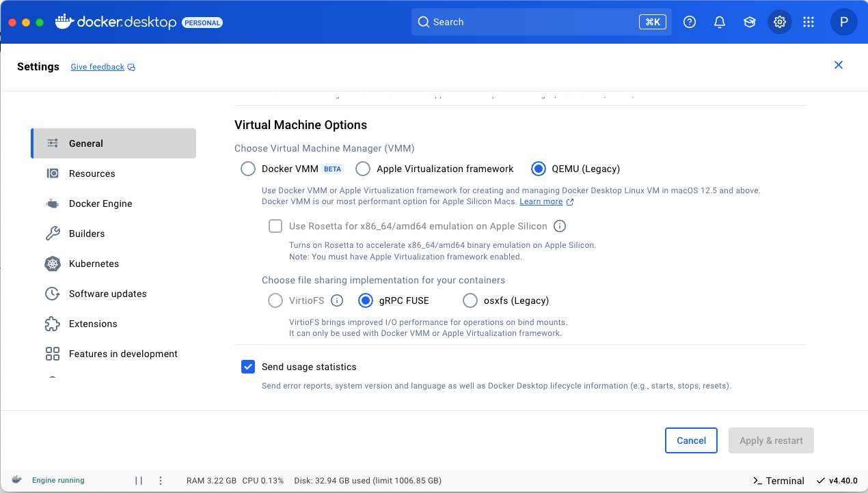Click the General sliders icon in sidebar
This screenshot has width=868, height=493.
[x=53, y=143]
